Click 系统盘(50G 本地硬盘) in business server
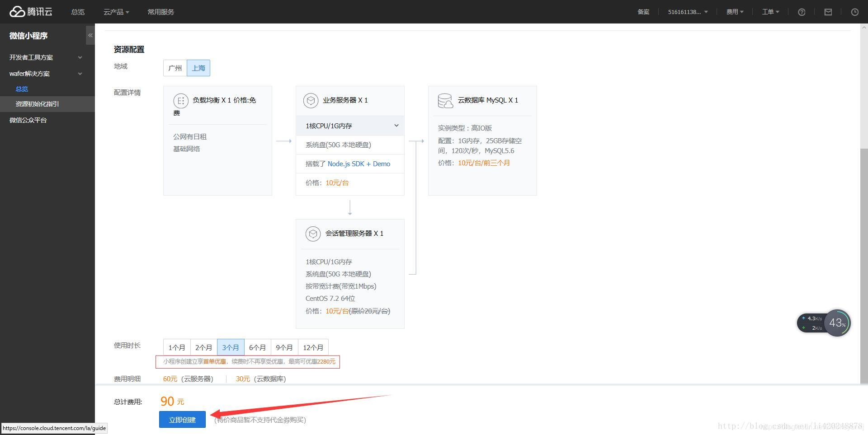 point(338,145)
